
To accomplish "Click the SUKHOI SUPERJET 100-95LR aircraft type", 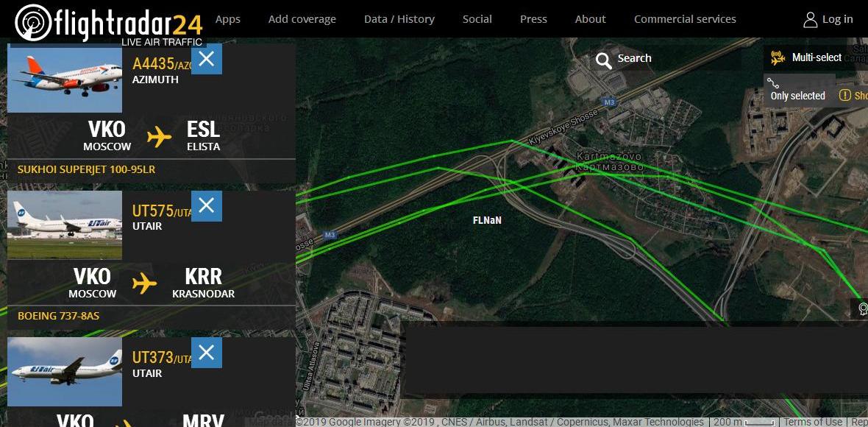I will click(86, 170).
